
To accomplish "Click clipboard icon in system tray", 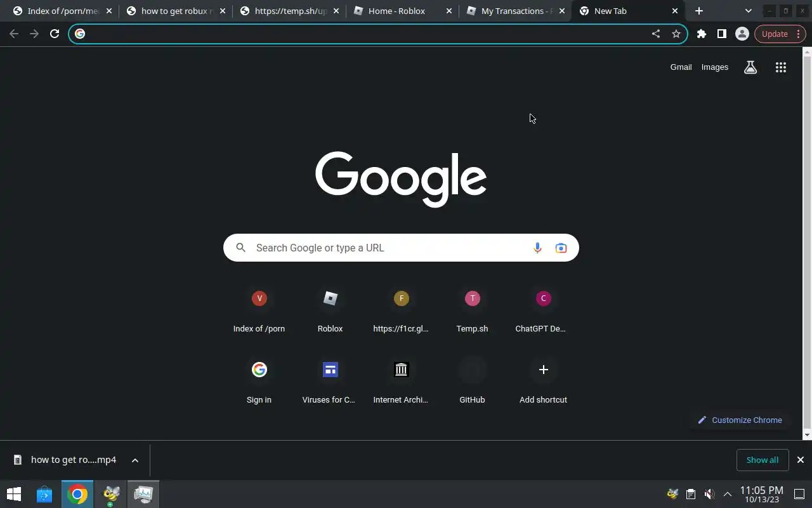I will point(691,494).
